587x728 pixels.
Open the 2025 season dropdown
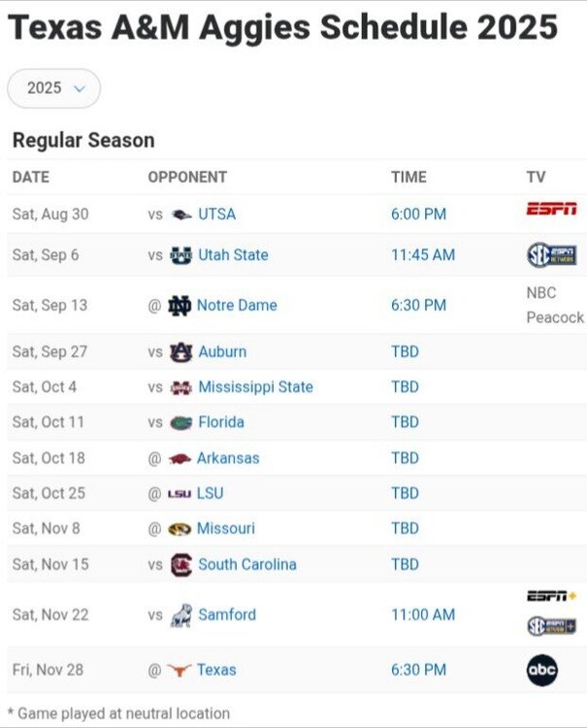pos(53,88)
